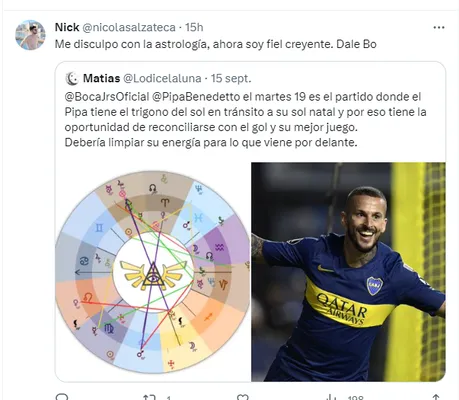Open the Boca Juniors player photo
459x400 pixels.
(x=348, y=272)
